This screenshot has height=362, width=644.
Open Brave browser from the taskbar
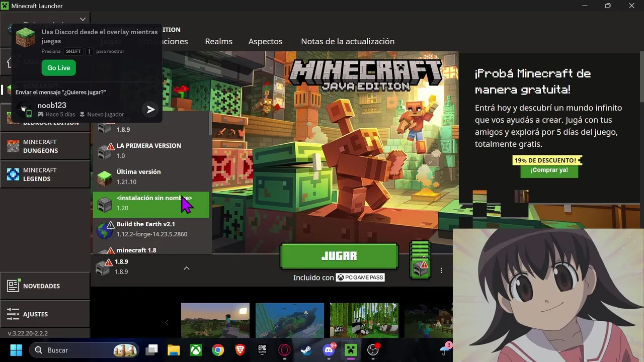click(x=240, y=350)
